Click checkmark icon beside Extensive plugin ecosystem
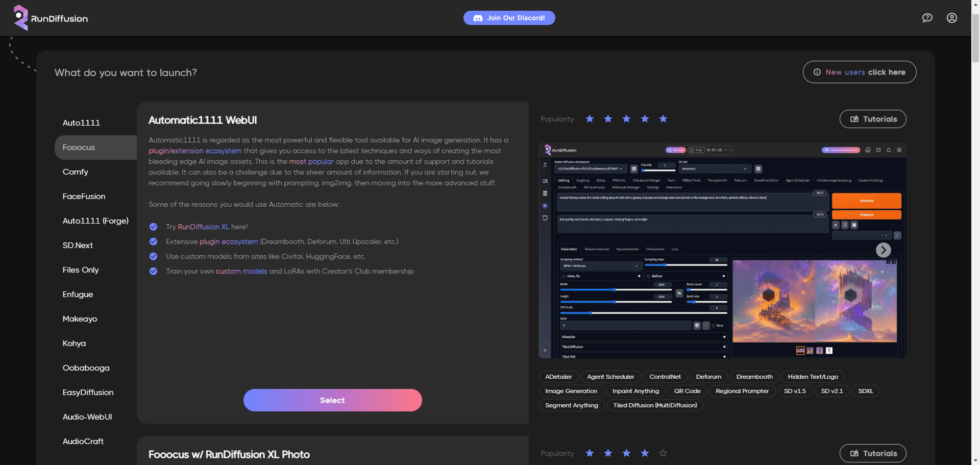Image resolution: width=980 pixels, height=465 pixels. coord(153,241)
